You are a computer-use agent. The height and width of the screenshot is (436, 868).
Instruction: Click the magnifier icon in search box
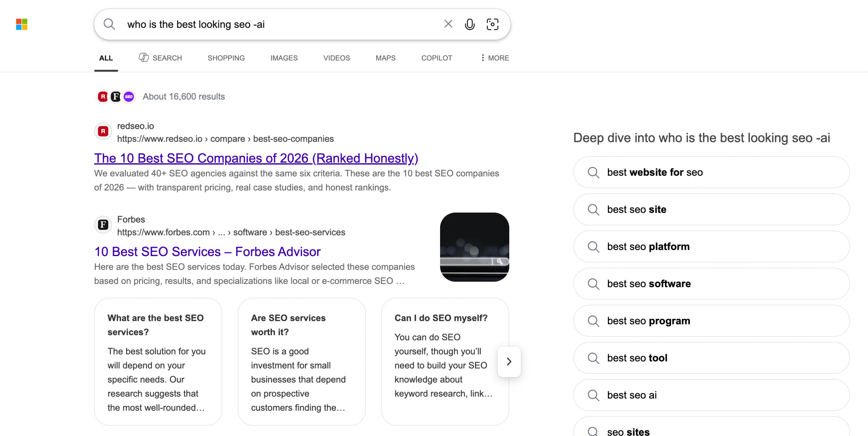tap(109, 24)
